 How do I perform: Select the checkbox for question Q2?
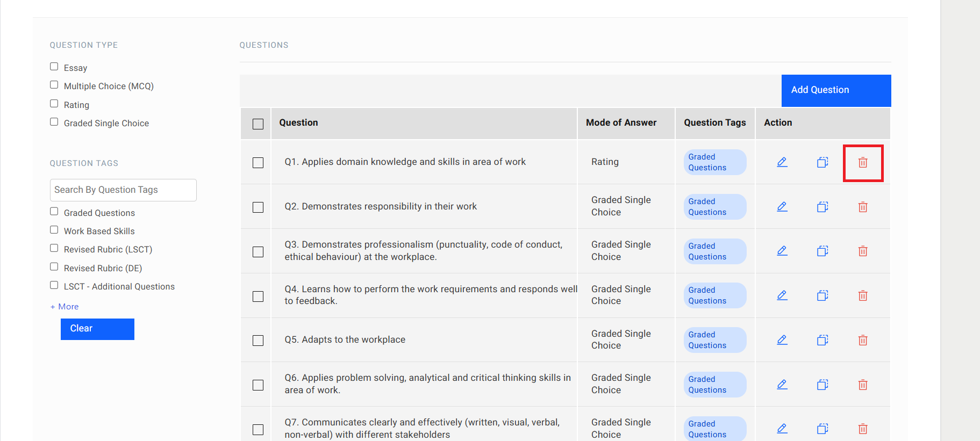258,207
